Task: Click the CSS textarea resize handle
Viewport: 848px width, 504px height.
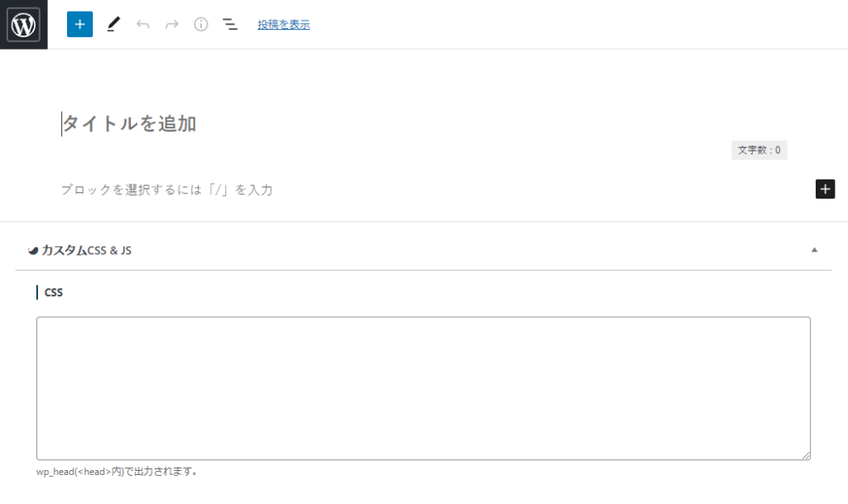Action: click(805, 454)
